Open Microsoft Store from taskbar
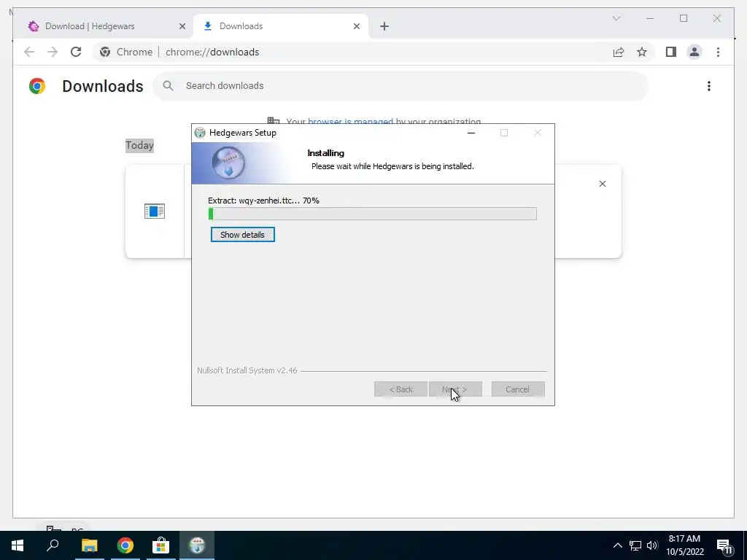747x560 pixels. [x=161, y=545]
